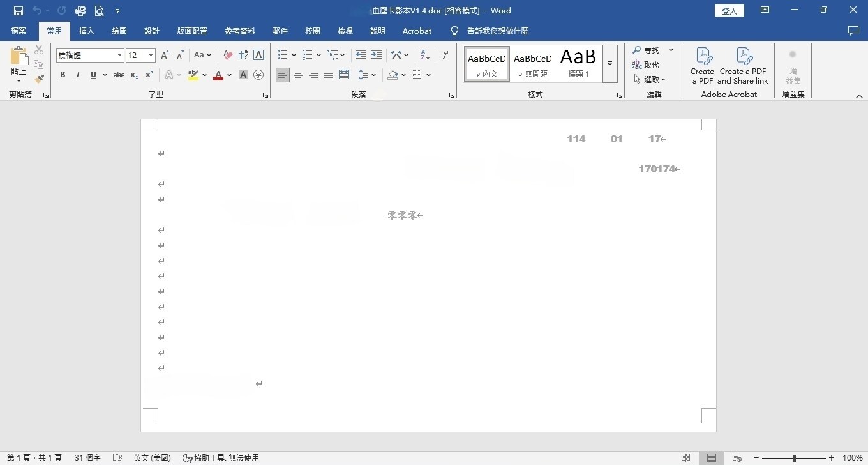Expand the borders dropdown
The image size is (868, 465).
[x=428, y=75]
